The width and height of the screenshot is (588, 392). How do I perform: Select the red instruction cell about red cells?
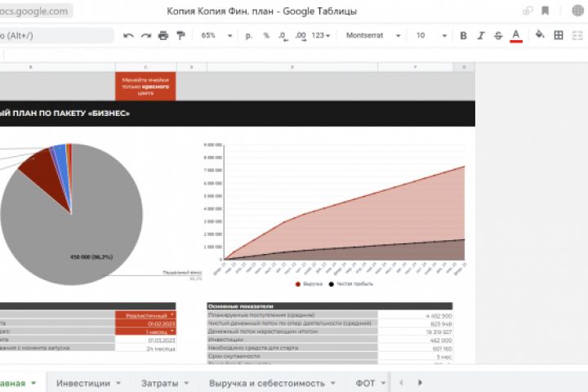(x=145, y=87)
